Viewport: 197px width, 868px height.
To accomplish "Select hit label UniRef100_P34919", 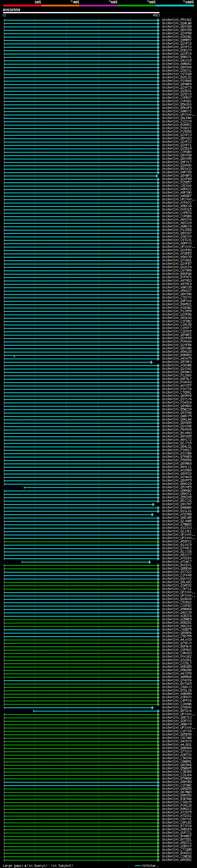I will (177, 402).
